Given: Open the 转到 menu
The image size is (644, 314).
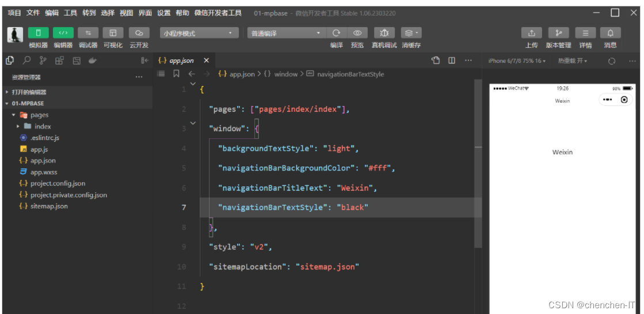Looking at the screenshot, I should [89, 13].
